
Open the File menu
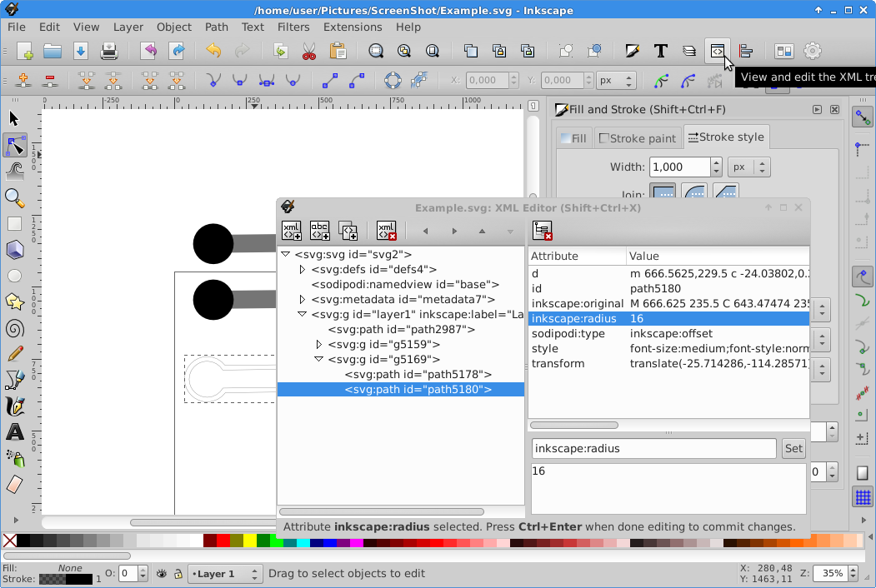pos(16,27)
